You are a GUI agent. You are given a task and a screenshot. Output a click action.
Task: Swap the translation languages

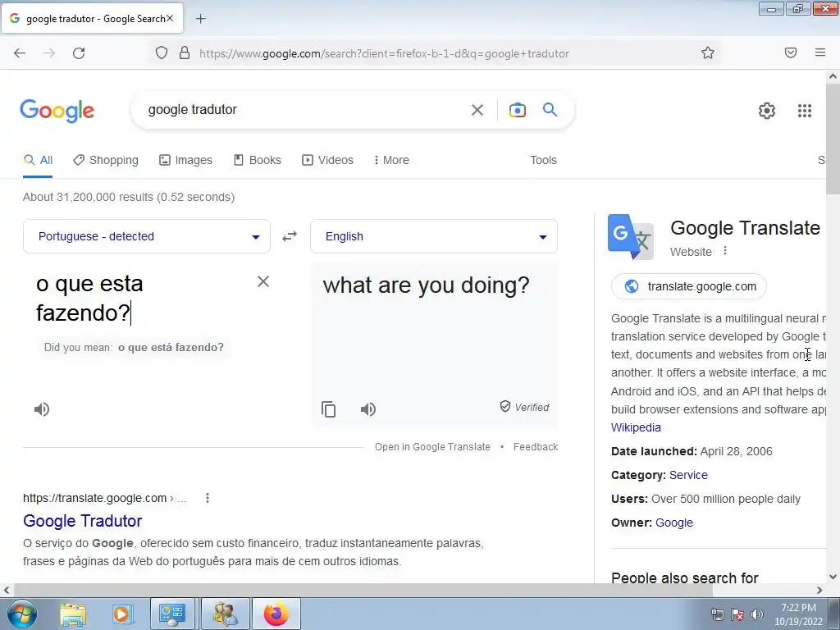(290, 236)
